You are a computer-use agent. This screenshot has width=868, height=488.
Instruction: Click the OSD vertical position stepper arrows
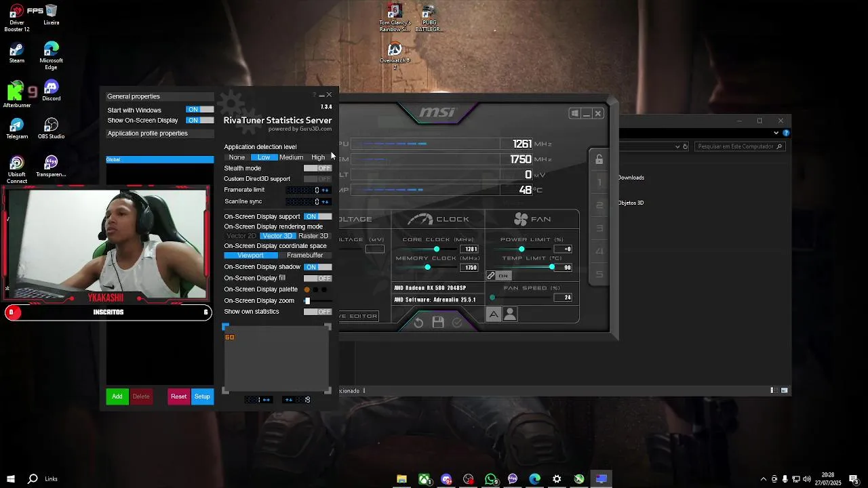click(288, 400)
